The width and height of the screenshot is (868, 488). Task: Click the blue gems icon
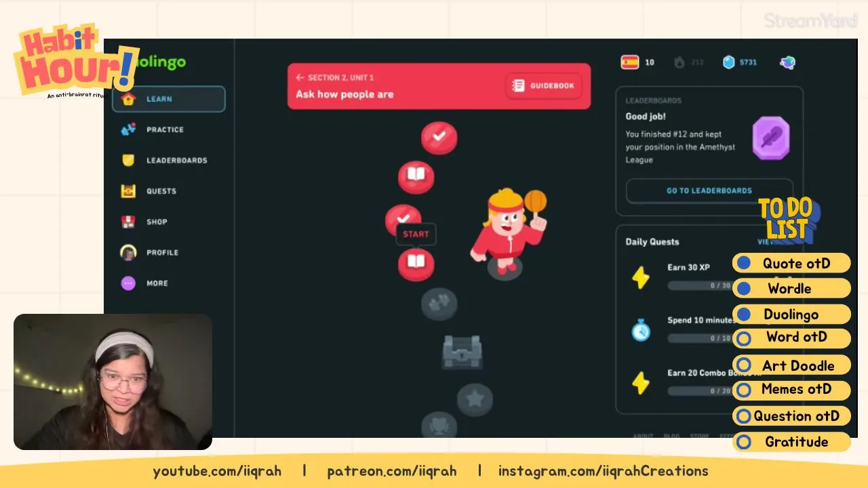[x=728, y=62]
